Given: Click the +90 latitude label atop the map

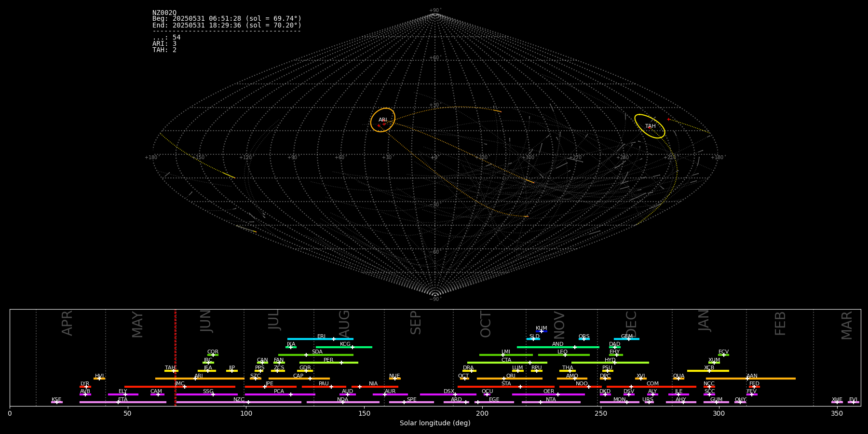Looking at the screenshot, I should click(435, 11).
